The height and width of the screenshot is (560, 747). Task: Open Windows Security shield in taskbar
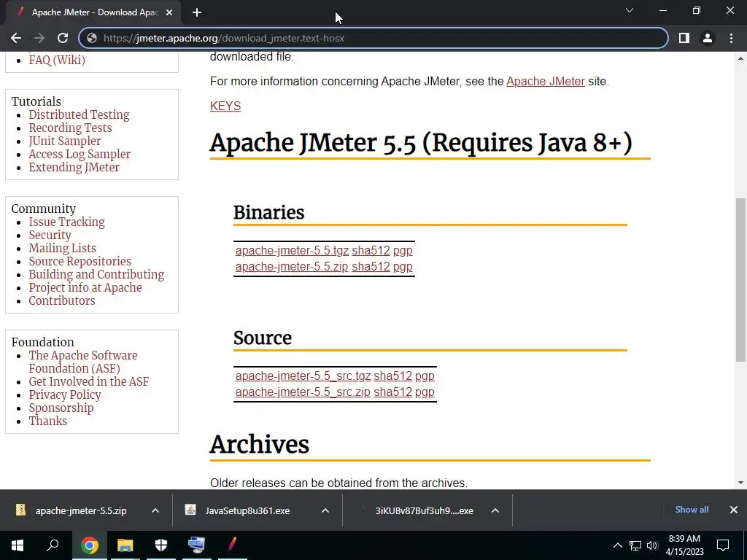point(161,545)
